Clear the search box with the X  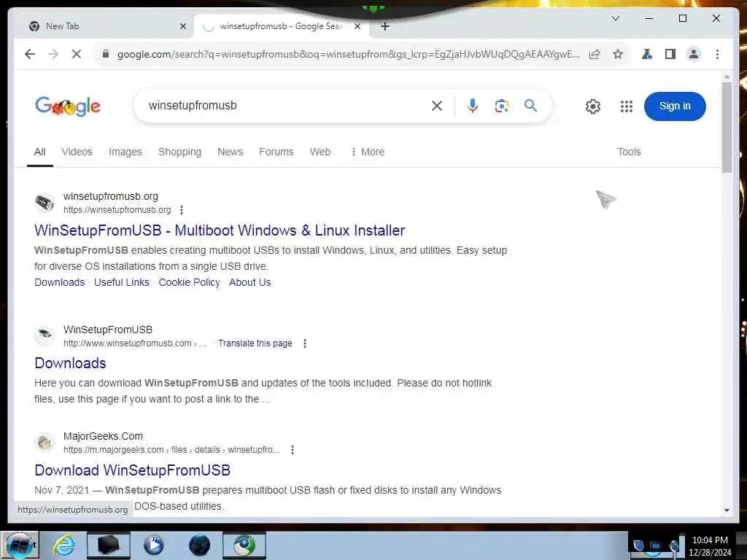437,106
